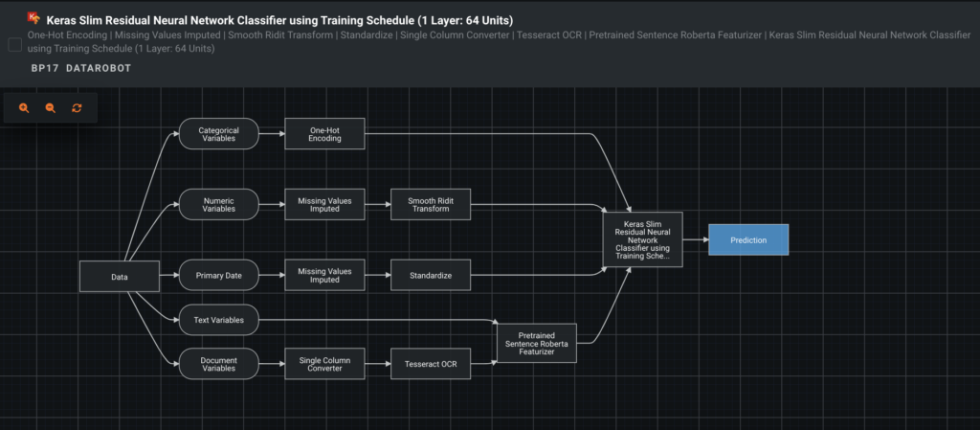Click the BP17 blueprint label
The width and height of the screenshot is (980, 430).
click(x=45, y=68)
